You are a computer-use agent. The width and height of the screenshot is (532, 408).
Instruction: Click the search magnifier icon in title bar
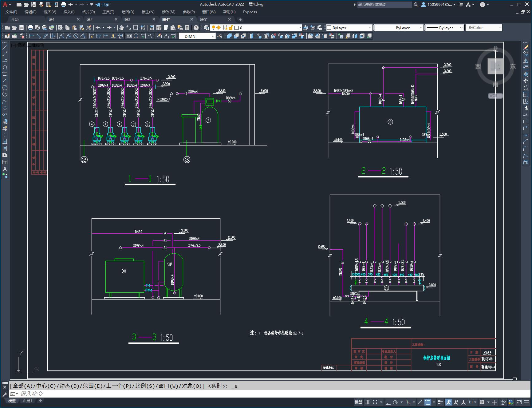click(x=416, y=5)
